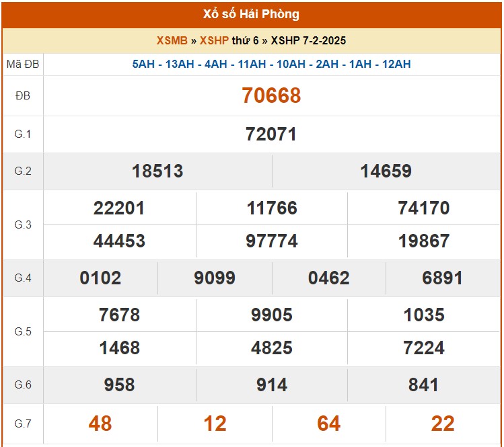Select G.2 result 14659
The width and height of the screenshot is (504, 447).
(x=386, y=171)
